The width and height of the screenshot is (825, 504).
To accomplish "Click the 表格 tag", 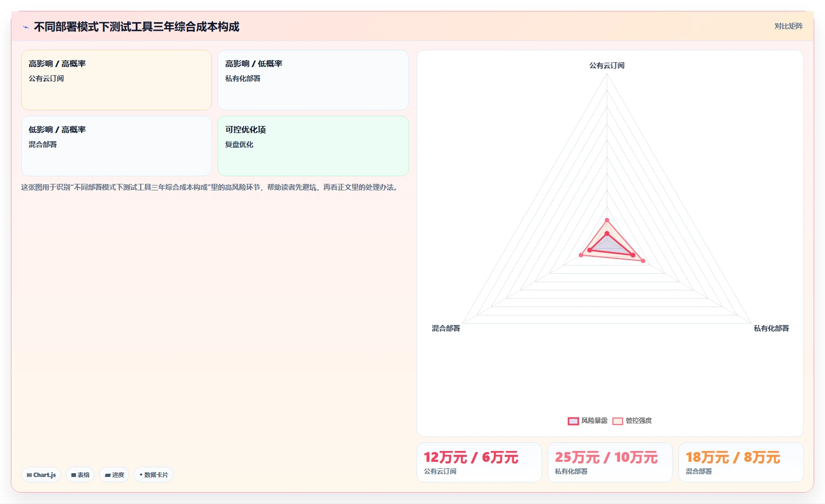I will (x=80, y=475).
